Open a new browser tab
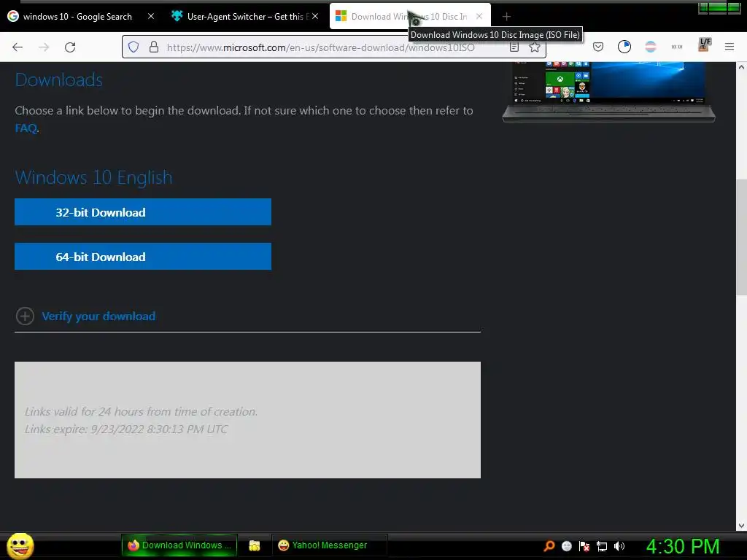The height and width of the screenshot is (560, 747). point(506,17)
